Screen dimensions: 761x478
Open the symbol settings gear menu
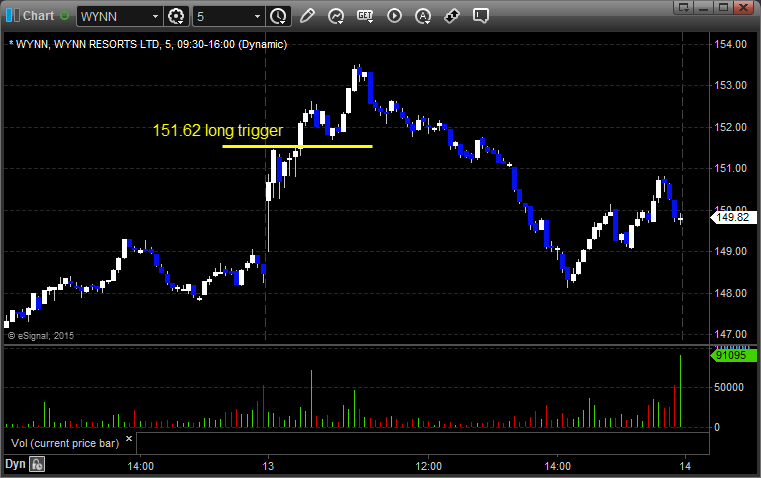(177, 16)
